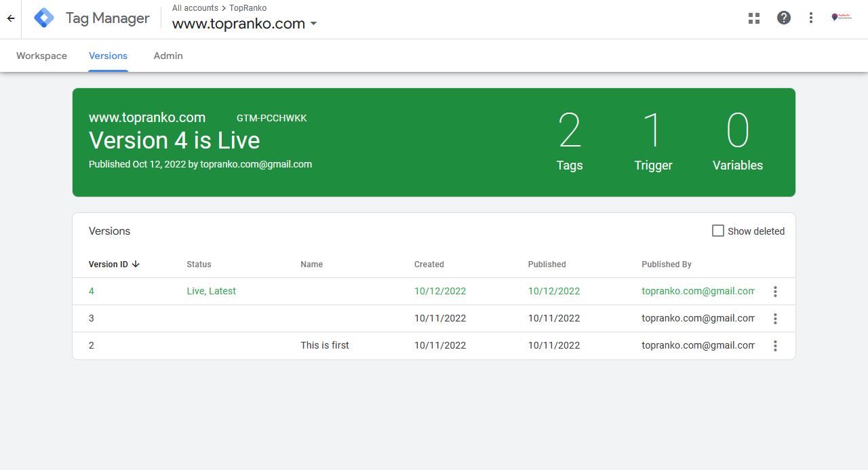Image resolution: width=868 pixels, height=470 pixels.
Task: Click the 'Live, Latest' status text
Action: pos(212,291)
